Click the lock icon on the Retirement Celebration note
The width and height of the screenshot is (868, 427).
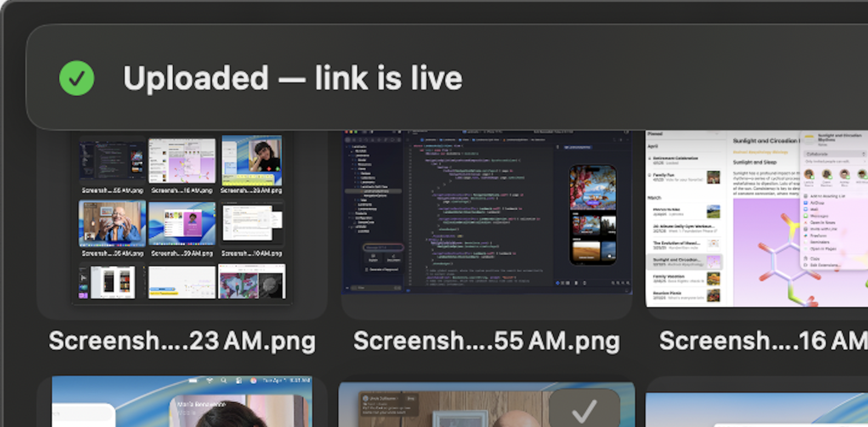[x=650, y=158]
